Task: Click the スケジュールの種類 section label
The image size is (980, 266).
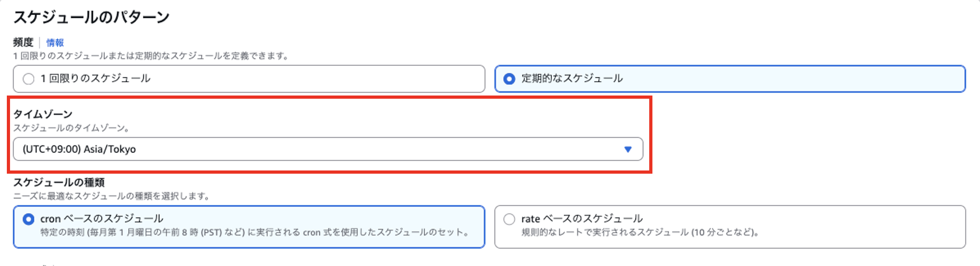Action: point(59,182)
